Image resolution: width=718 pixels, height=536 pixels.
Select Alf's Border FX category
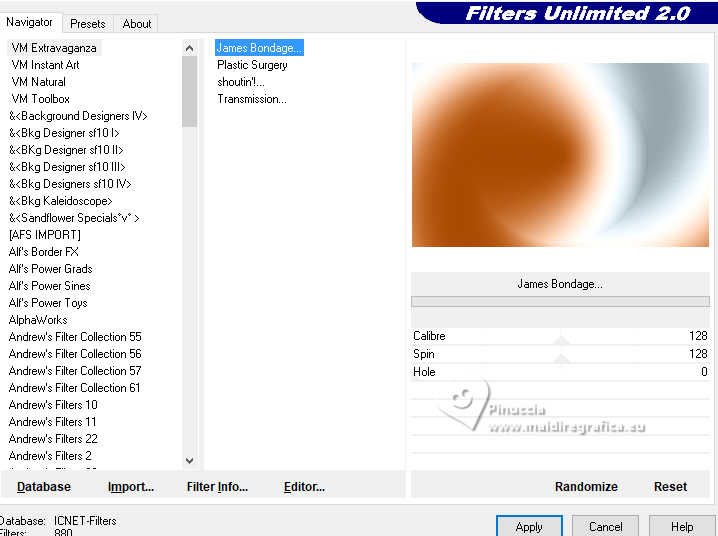pyautogui.click(x=44, y=252)
